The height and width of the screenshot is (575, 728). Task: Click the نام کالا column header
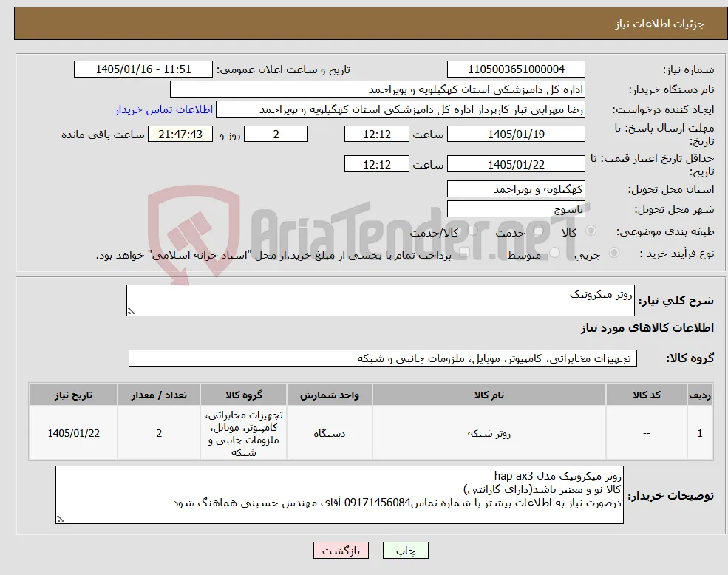pos(489,395)
